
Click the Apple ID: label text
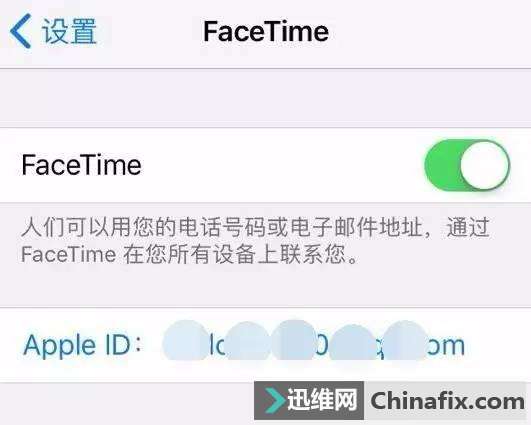(82, 345)
